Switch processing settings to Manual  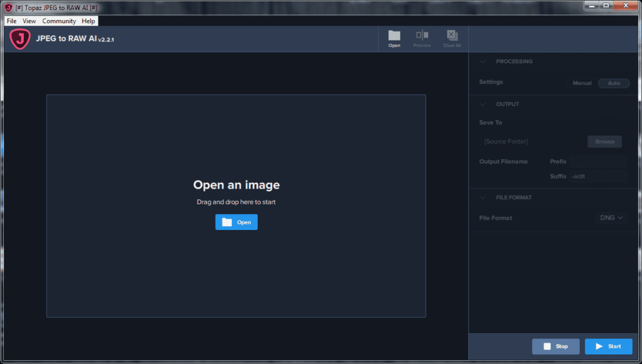[582, 83]
